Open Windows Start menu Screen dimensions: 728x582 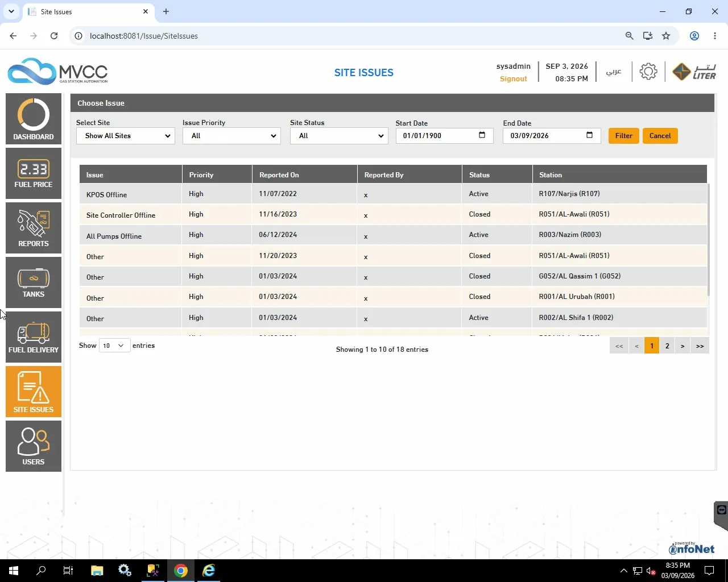pyautogui.click(x=14, y=571)
